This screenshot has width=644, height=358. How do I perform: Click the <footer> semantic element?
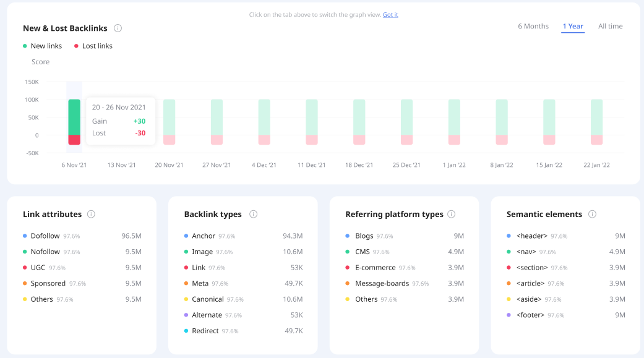(566, 315)
